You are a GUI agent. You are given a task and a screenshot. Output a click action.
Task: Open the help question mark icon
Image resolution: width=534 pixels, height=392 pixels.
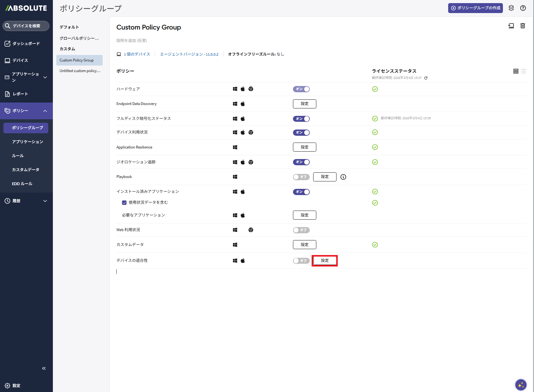pos(523,8)
